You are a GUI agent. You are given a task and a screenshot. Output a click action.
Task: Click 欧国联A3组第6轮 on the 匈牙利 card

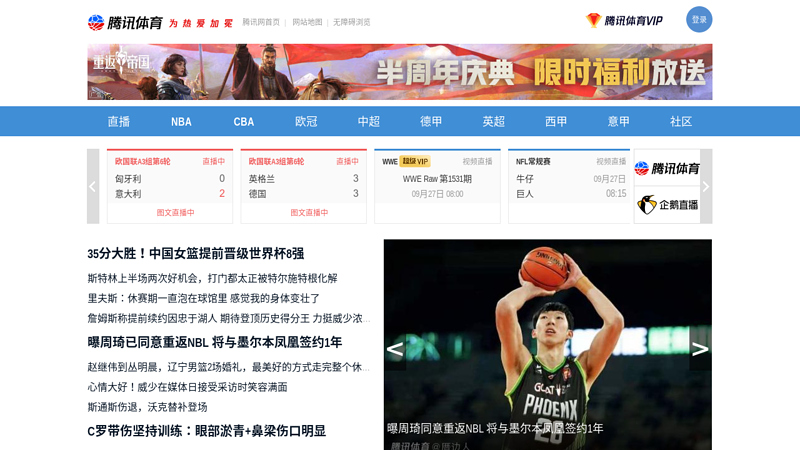pos(142,161)
